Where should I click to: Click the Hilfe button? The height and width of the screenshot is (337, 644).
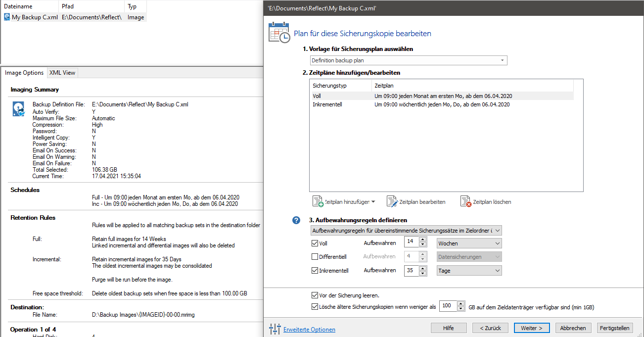449,328
